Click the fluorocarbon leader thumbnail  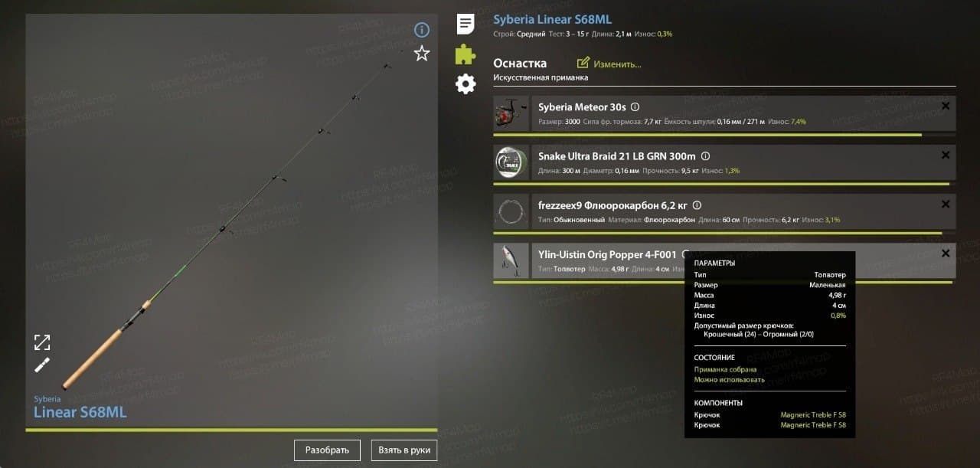point(511,211)
